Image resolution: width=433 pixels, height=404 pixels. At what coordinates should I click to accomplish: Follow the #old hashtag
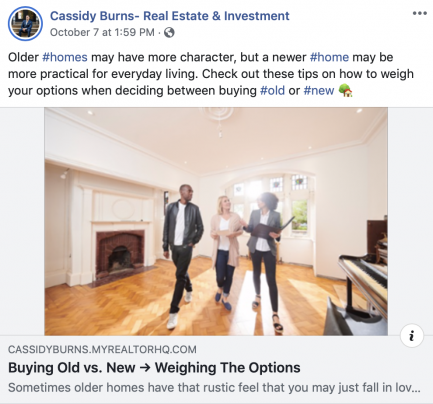[272, 90]
